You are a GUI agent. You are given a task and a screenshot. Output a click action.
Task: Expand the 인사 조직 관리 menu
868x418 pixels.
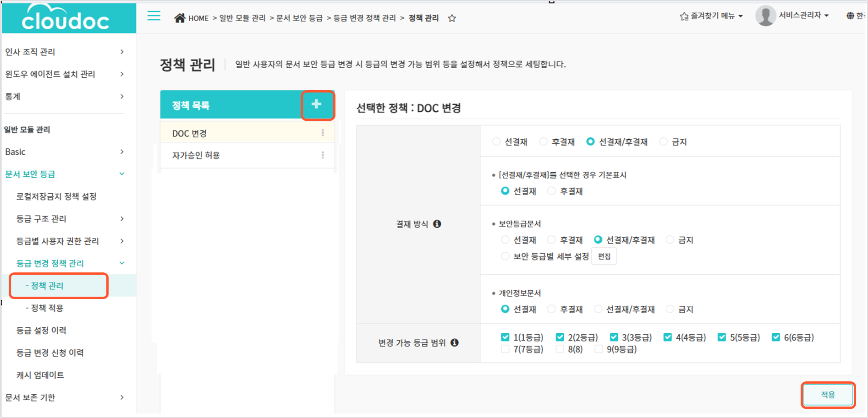point(64,52)
